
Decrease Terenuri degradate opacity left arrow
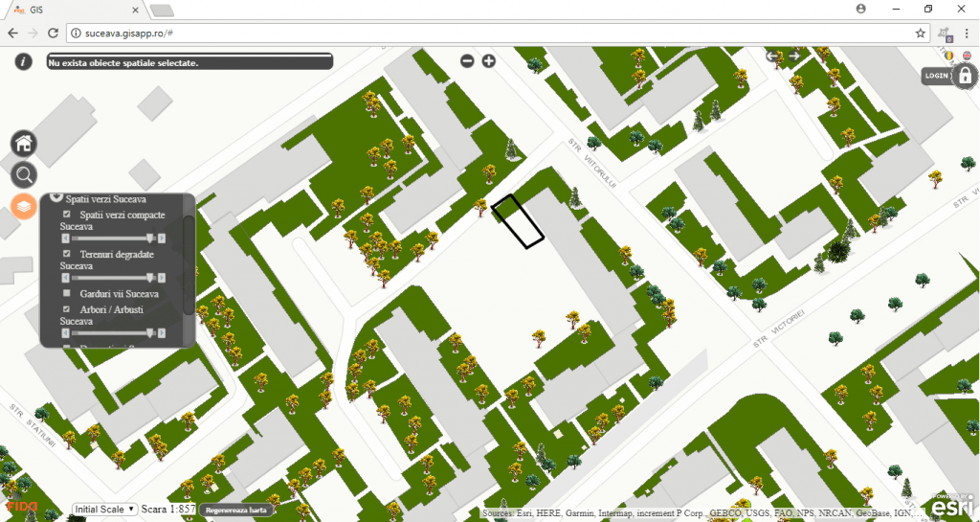pos(64,278)
